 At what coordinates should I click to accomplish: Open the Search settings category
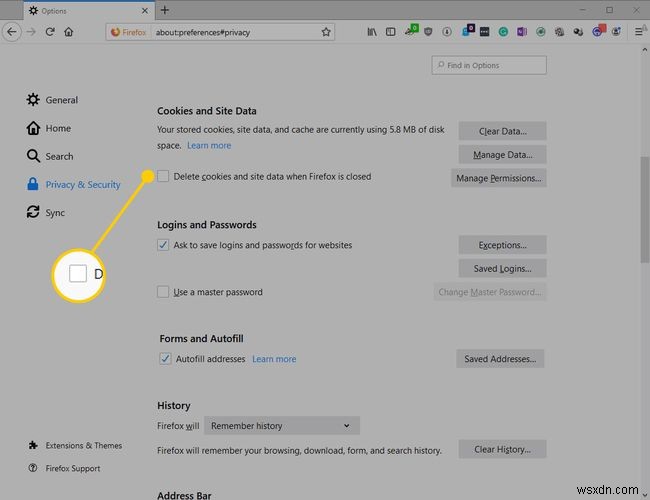point(50,156)
